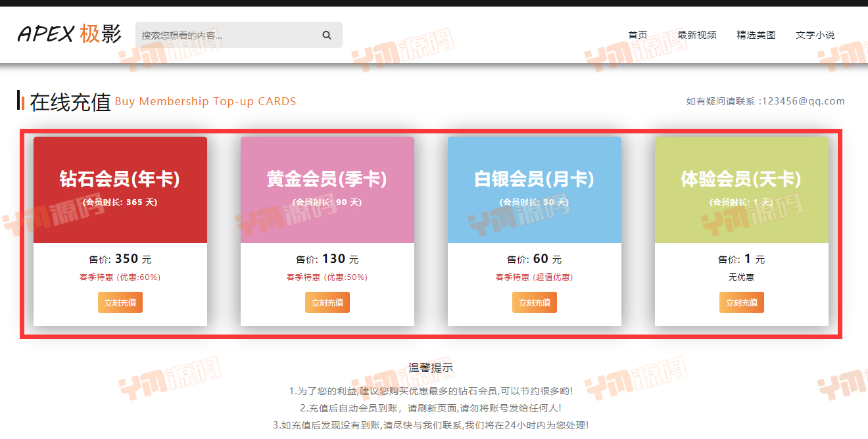Screen dimensions: 868x439
Task: Open the 最新视频 menu item
Action: [x=697, y=35]
